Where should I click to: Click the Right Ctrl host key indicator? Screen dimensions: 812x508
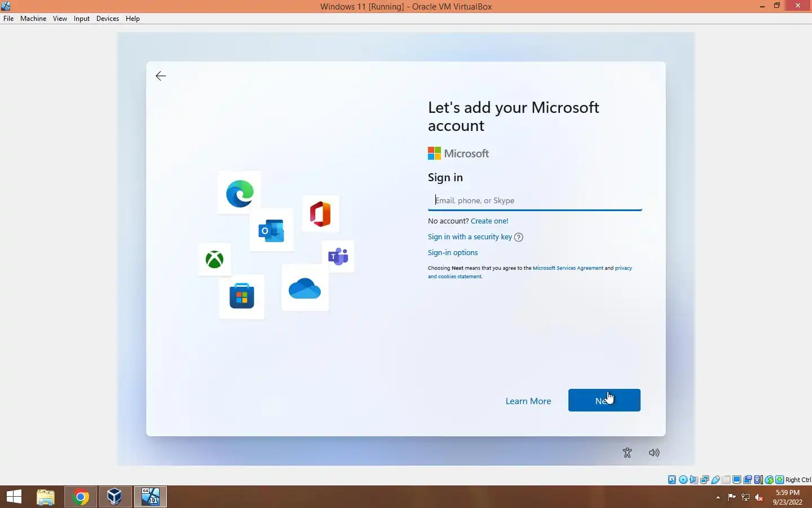click(798, 480)
